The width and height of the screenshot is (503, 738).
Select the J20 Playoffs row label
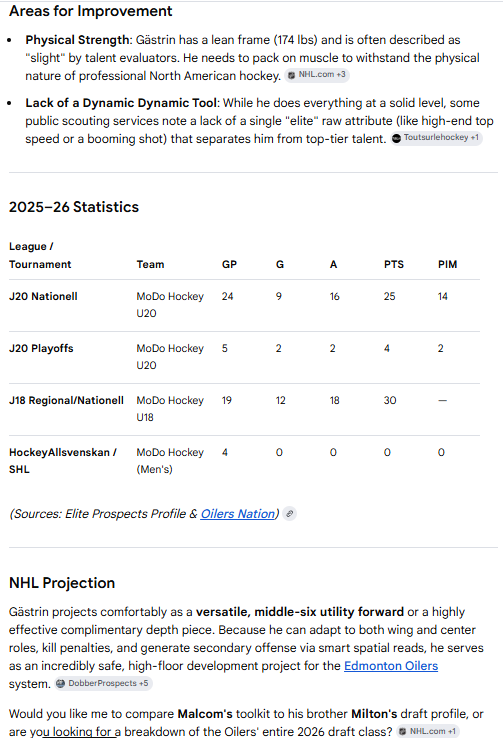click(x=41, y=349)
